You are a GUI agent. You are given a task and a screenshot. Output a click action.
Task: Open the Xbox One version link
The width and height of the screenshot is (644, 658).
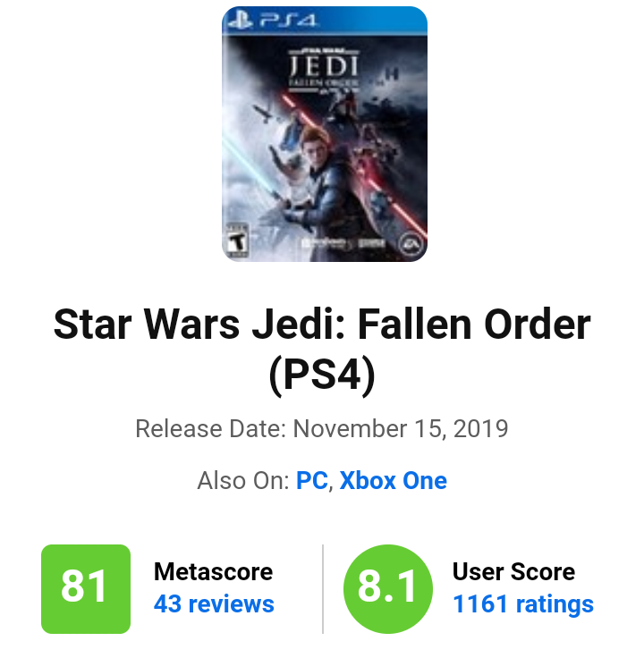pyautogui.click(x=393, y=480)
